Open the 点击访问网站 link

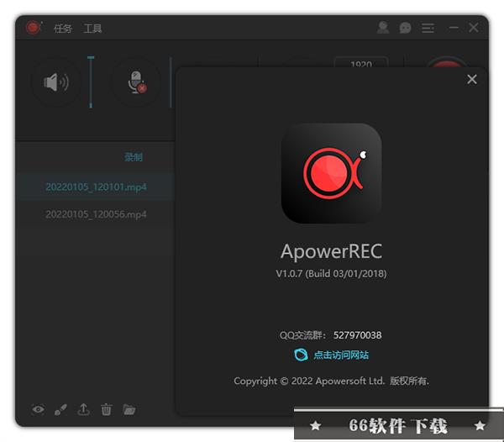coord(341,355)
